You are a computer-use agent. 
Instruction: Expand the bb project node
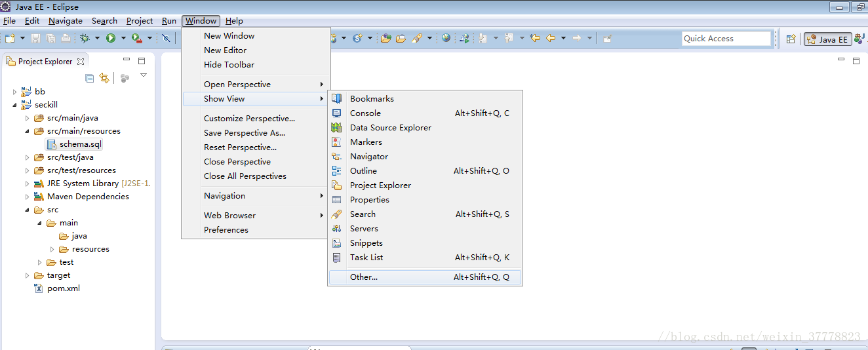(x=15, y=92)
